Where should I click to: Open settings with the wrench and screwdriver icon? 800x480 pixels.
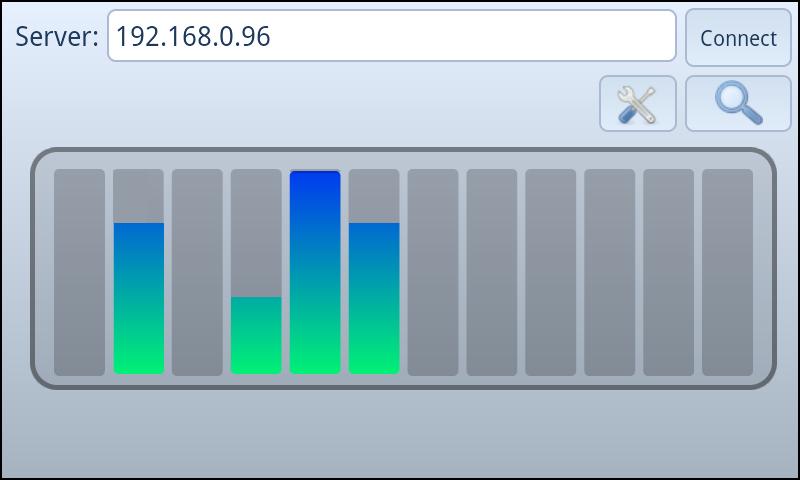point(638,104)
